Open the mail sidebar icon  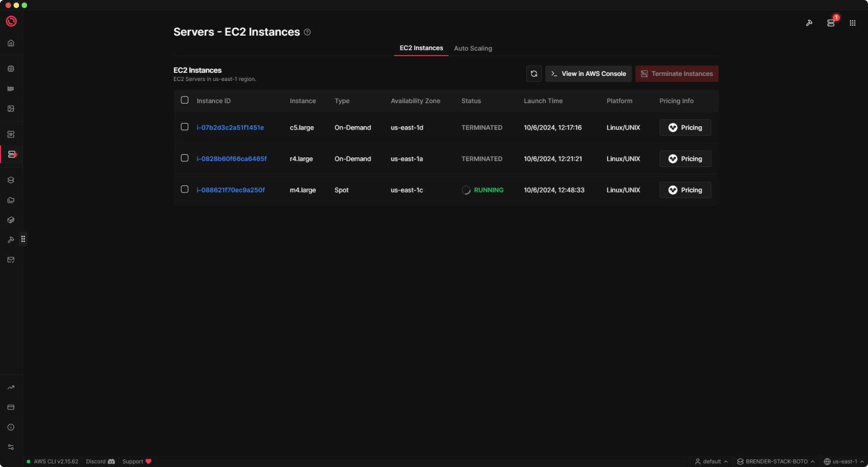click(x=11, y=260)
